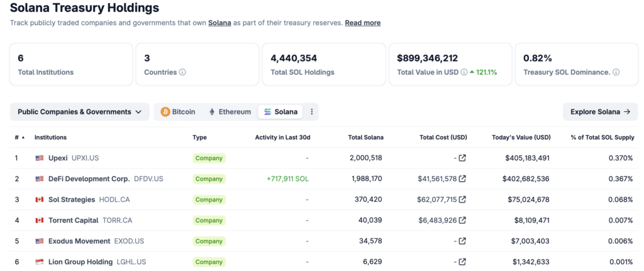Open the Upexi institution link
This screenshot has height=271, width=644.
(58, 158)
